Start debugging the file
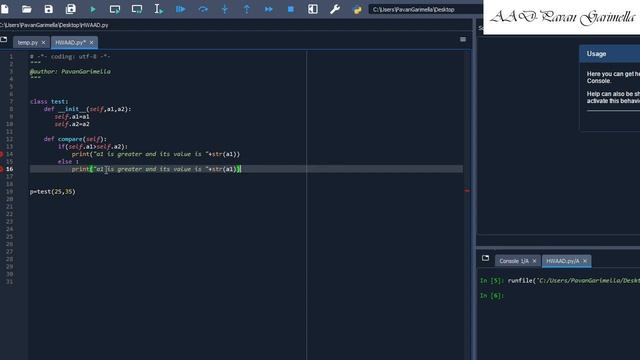640x360 pixels. pyautogui.click(x=180, y=9)
